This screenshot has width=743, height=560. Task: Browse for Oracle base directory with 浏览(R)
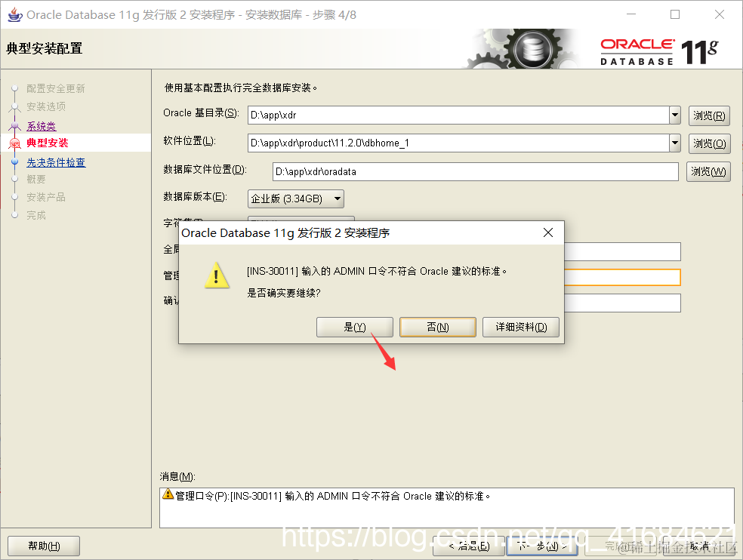(x=709, y=115)
